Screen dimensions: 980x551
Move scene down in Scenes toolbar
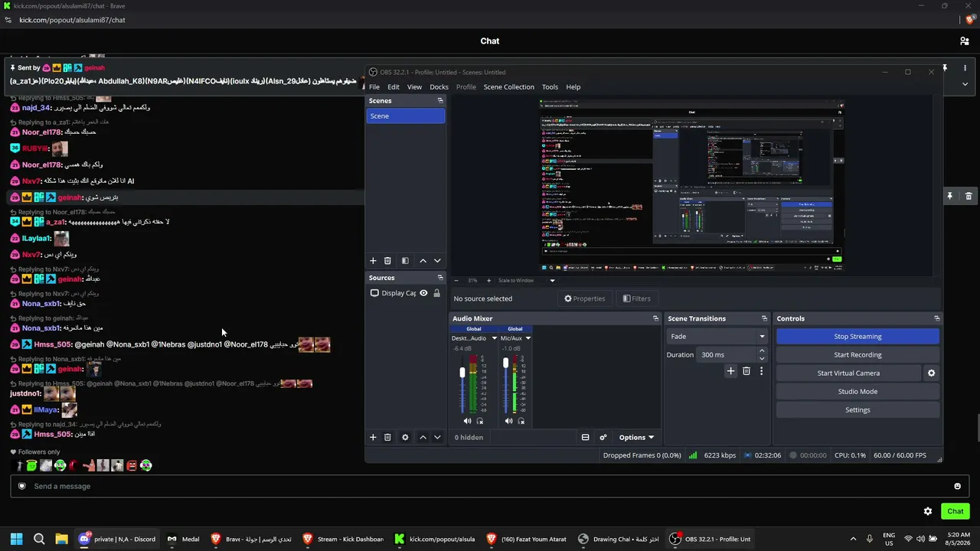coord(437,261)
